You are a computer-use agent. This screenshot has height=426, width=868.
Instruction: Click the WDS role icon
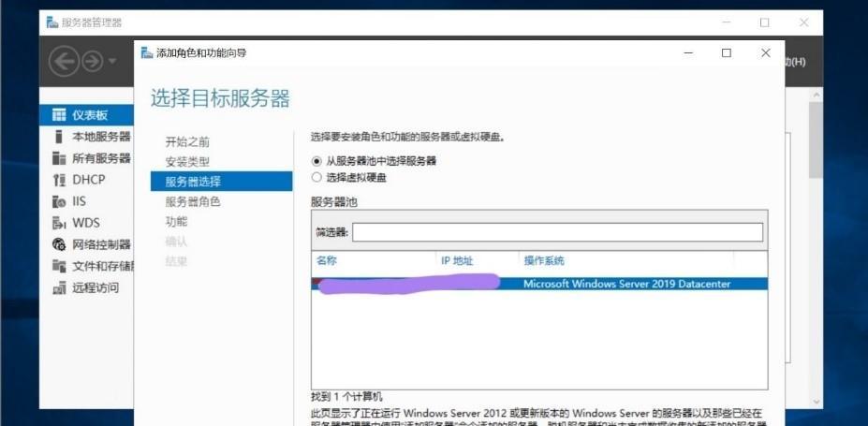click(x=59, y=223)
